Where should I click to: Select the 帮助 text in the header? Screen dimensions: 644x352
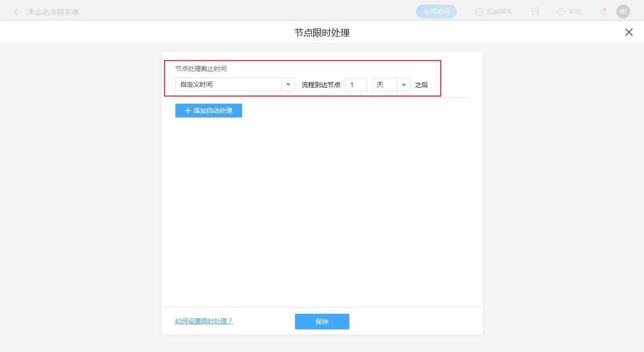pyautogui.click(x=575, y=12)
